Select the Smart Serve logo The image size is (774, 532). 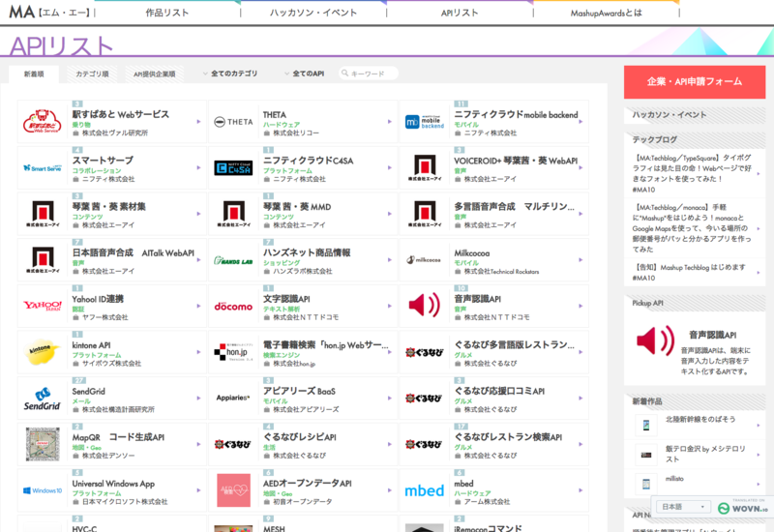coord(43,167)
